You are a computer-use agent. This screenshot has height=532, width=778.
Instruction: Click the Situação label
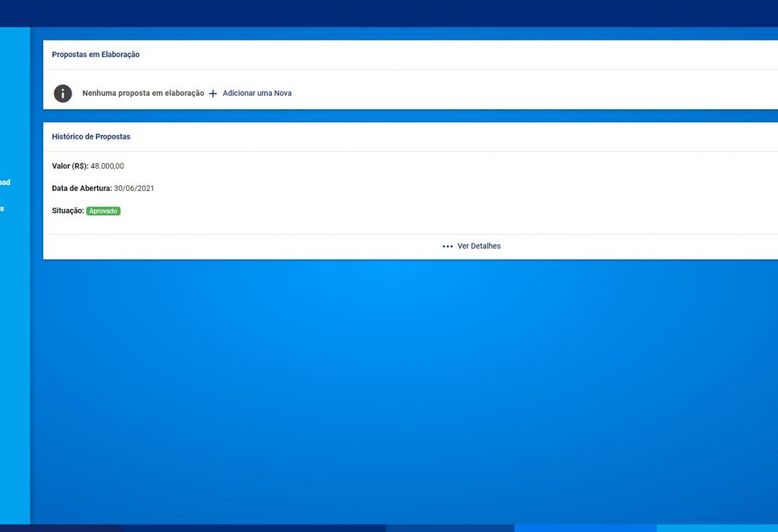[68, 211]
